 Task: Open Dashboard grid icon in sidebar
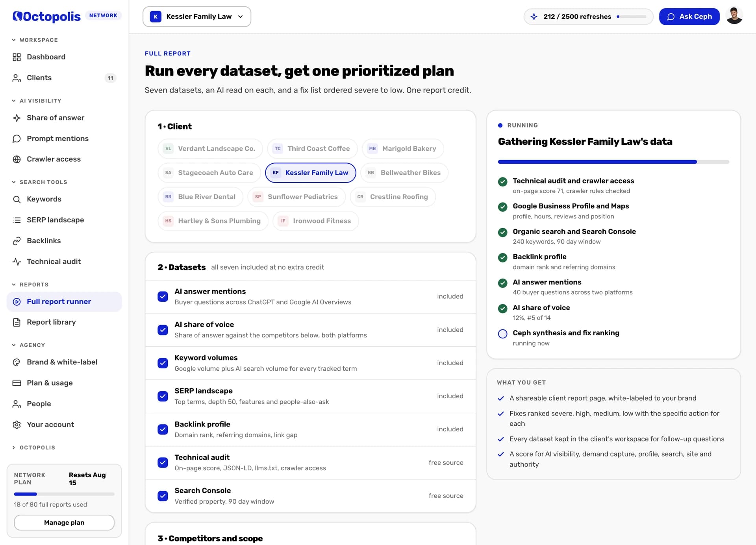17,57
